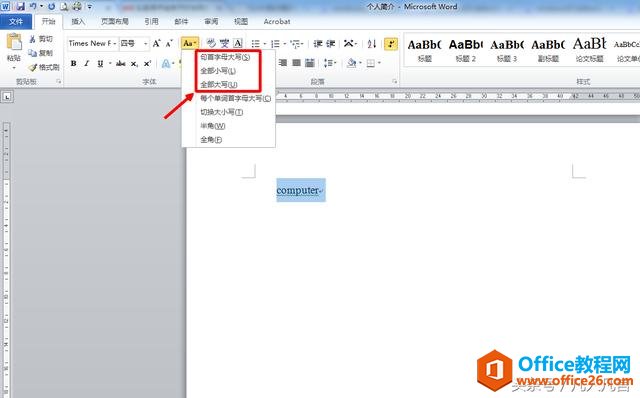Click the Aa Change Case button
This screenshot has width=640, height=398.
point(189,43)
